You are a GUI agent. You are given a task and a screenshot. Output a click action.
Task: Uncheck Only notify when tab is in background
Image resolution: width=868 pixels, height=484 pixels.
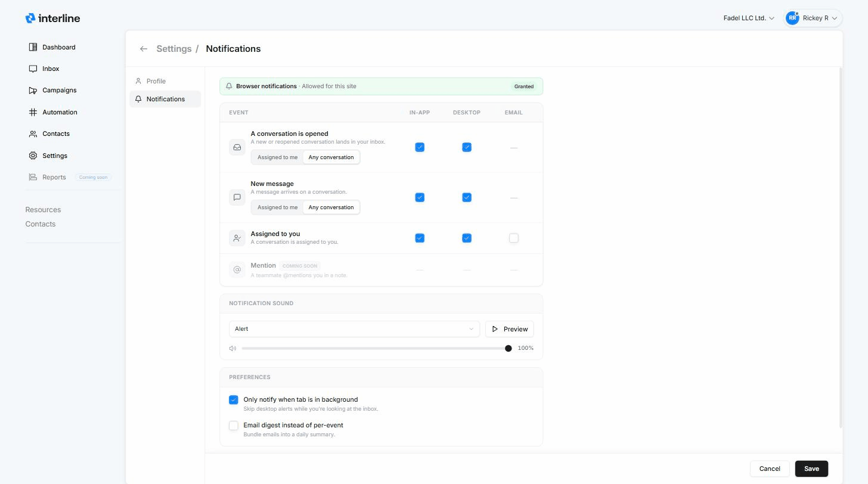click(234, 400)
